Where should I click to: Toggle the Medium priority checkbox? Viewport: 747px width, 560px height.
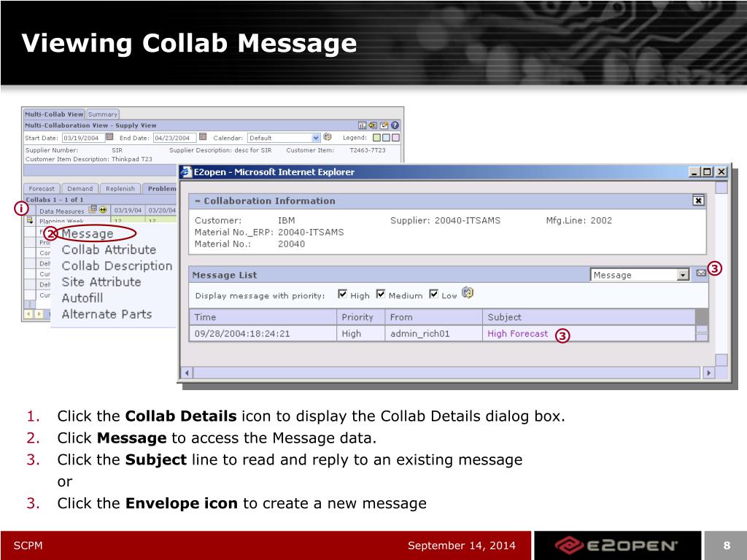click(x=381, y=293)
